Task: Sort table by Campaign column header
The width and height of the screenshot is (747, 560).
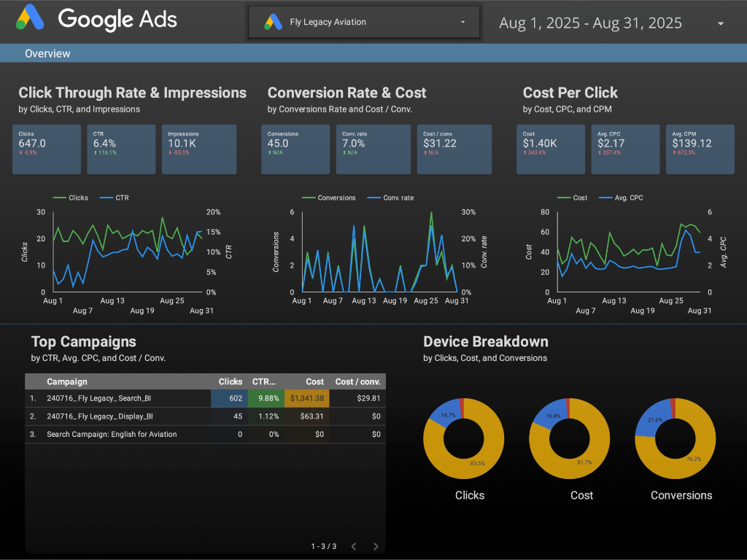Action: pos(67,381)
